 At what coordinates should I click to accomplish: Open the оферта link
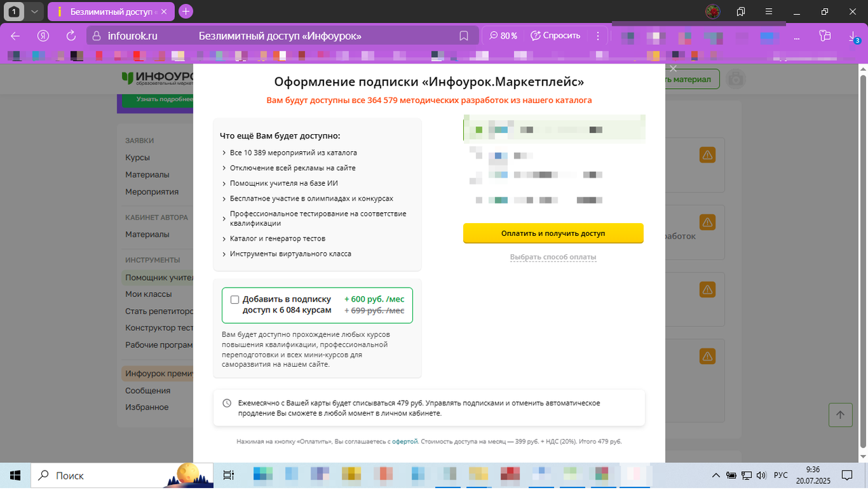click(x=405, y=441)
